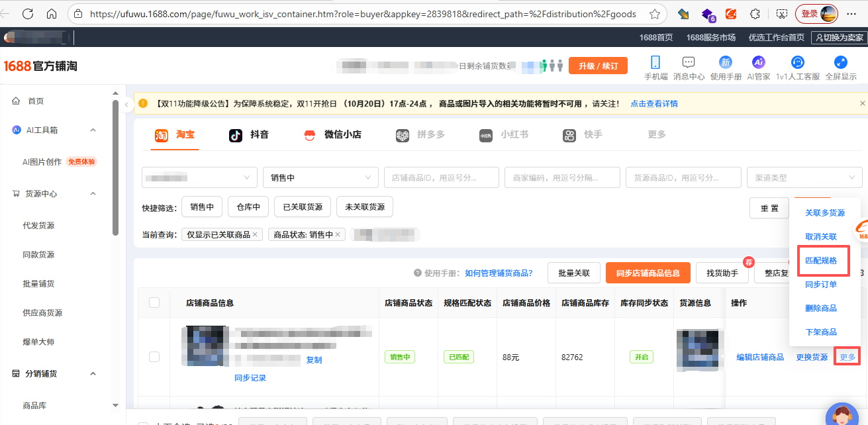This screenshot has height=425, width=868.
Task: Open the 销售中 status dropdown
Action: tap(320, 177)
